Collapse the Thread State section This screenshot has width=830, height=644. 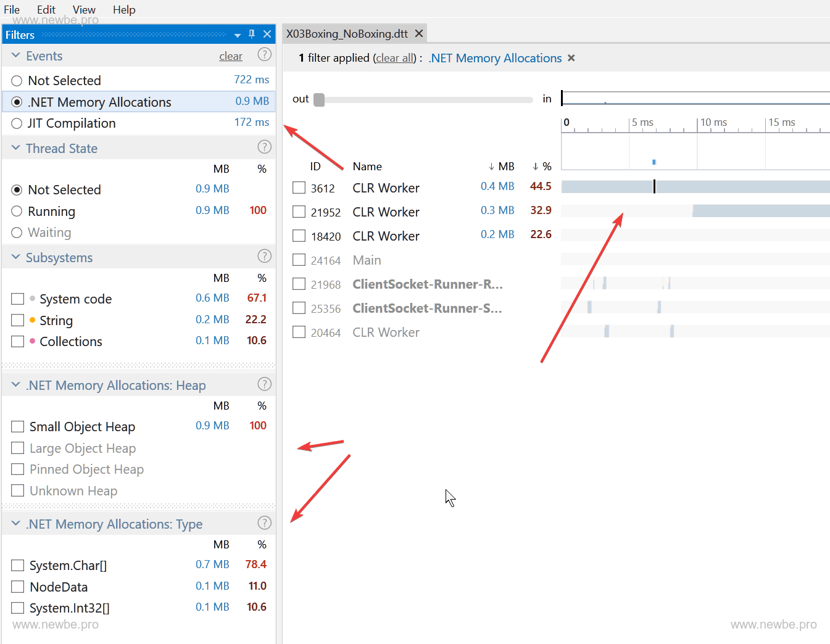[x=16, y=148]
